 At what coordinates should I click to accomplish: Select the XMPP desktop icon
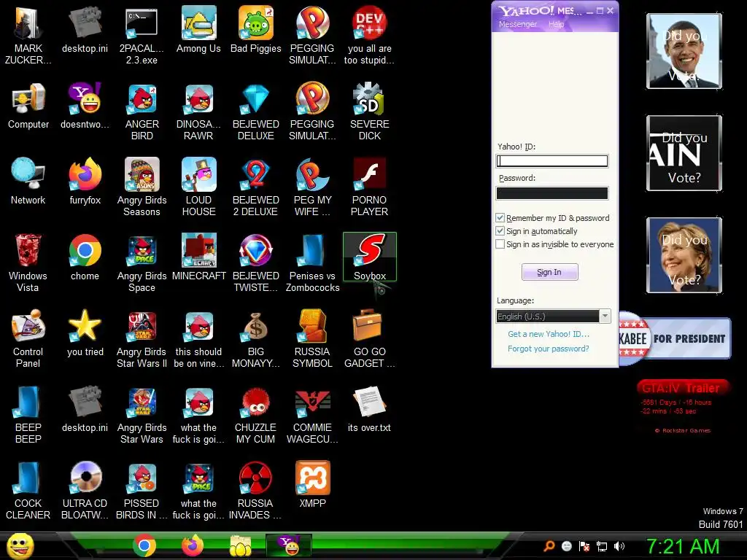coord(312,485)
